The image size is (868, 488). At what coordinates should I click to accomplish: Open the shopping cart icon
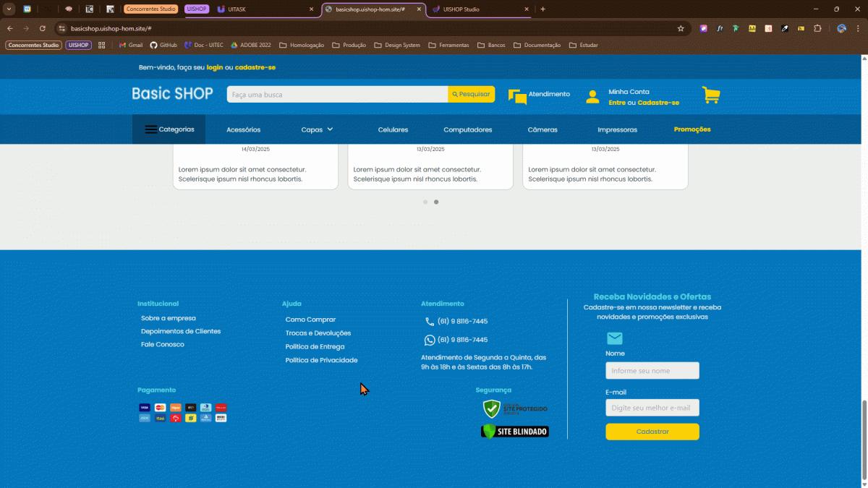710,95
